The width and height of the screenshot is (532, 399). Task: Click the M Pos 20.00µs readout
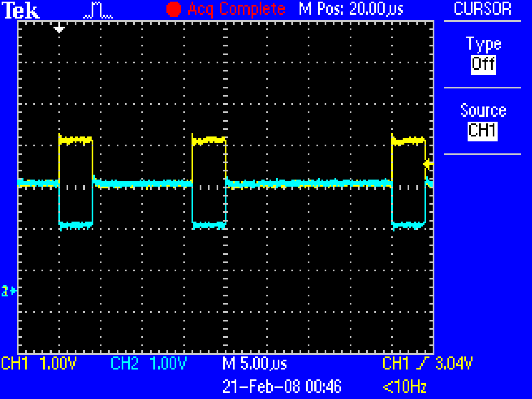(x=351, y=9)
